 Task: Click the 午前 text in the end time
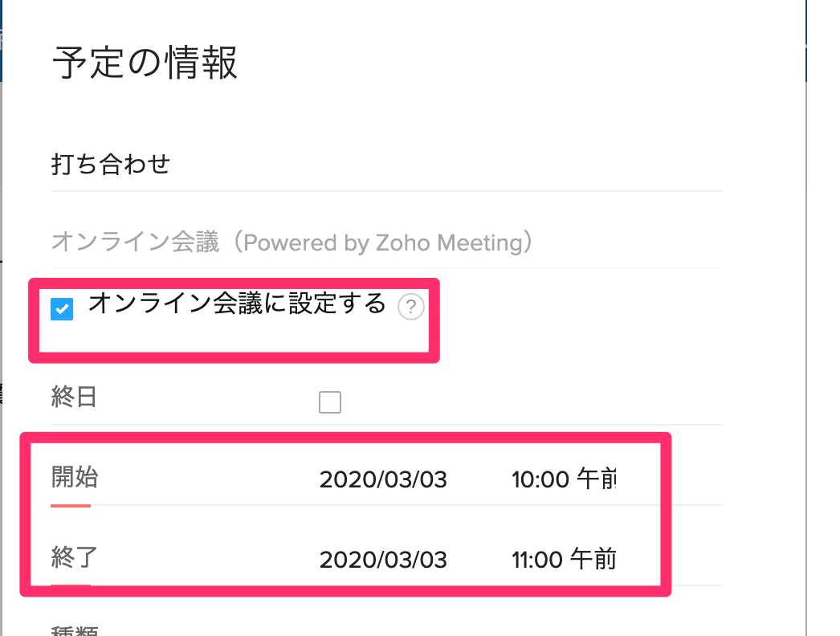[x=593, y=559]
